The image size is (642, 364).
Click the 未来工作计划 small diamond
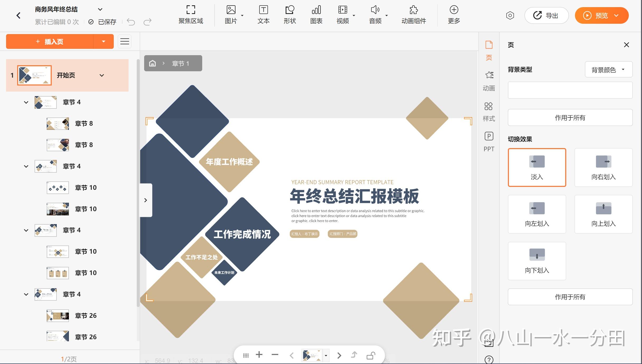click(224, 273)
